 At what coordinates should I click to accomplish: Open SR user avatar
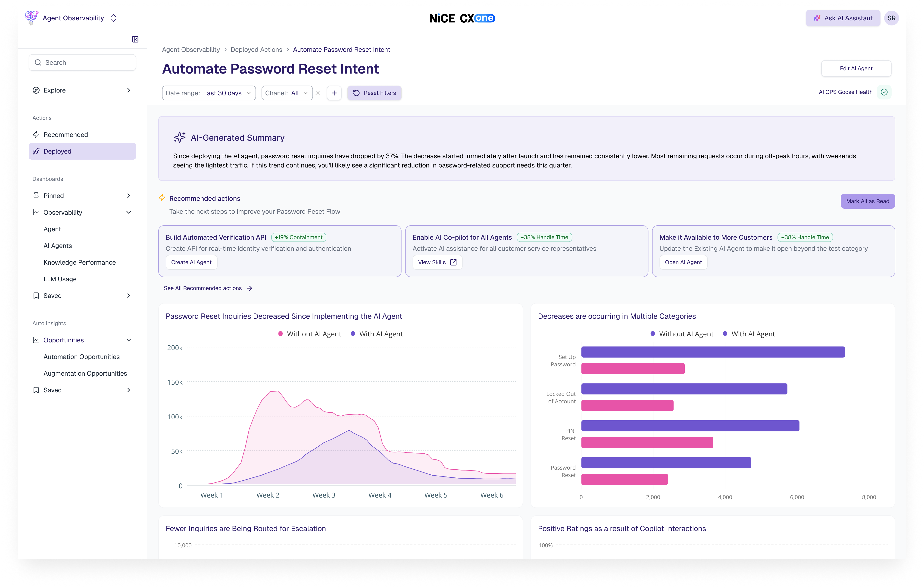coord(891,18)
